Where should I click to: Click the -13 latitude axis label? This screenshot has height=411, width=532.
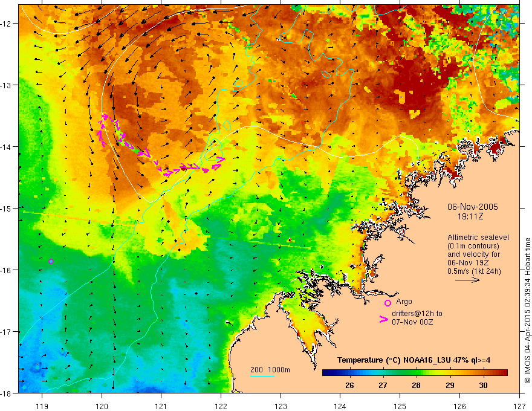(7, 85)
